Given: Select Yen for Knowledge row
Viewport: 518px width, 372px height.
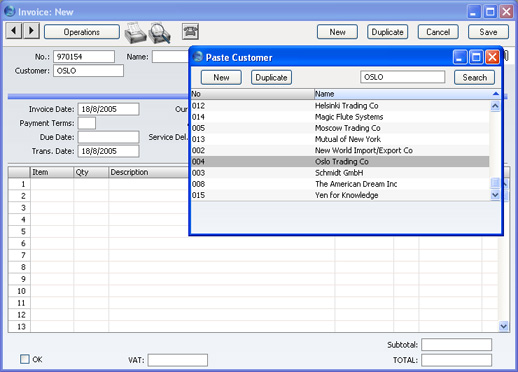Looking at the screenshot, I should (x=340, y=195).
